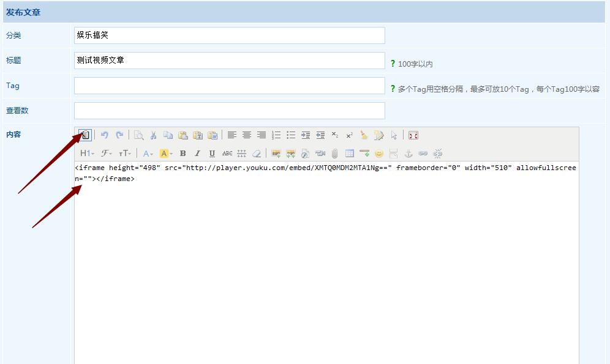610x364 pixels.
Task: Open the font size dropdown
Action: (125, 154)
